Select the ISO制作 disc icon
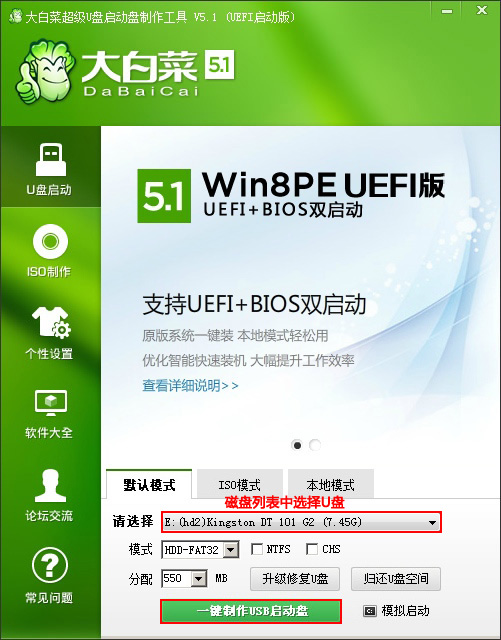 tap(50, 241)
